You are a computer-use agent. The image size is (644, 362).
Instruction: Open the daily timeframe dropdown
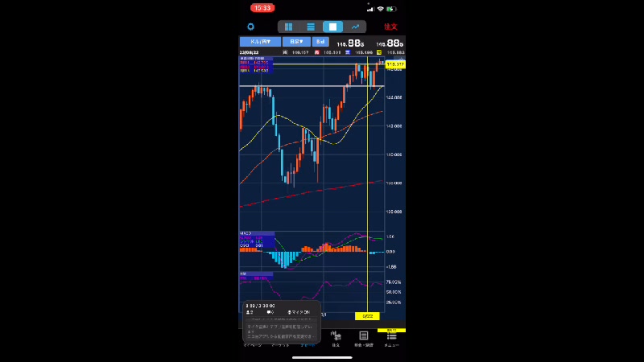point(295,41)
